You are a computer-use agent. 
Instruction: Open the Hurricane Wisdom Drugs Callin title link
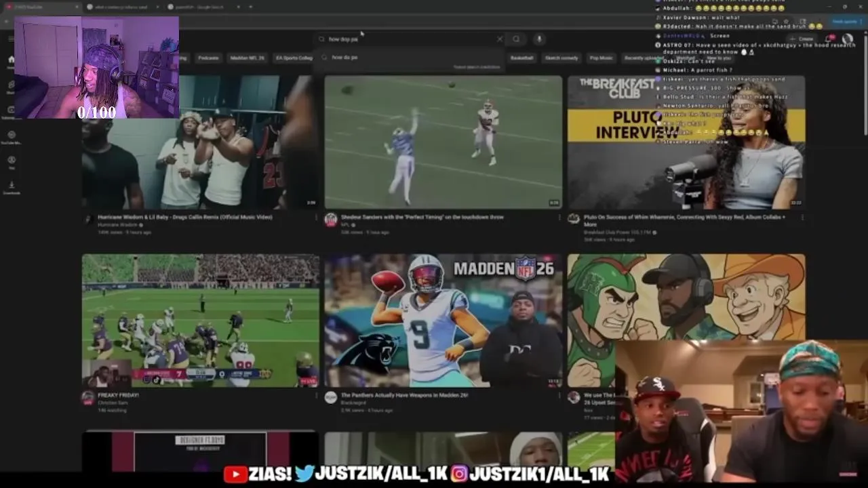pyautogui.click(x=185, y=217)
